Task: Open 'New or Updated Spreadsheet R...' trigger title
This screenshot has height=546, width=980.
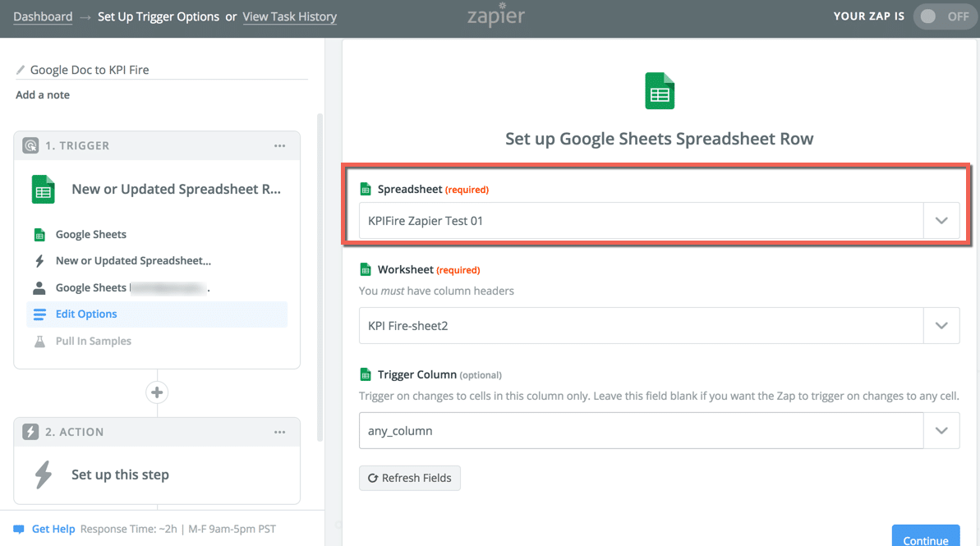Action: (177, 190)
